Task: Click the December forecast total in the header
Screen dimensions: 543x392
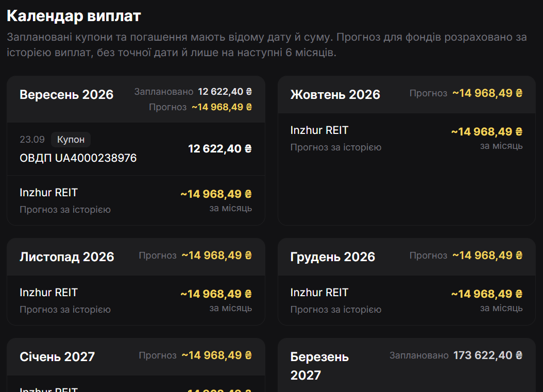Action: click(x=487, y=255)
